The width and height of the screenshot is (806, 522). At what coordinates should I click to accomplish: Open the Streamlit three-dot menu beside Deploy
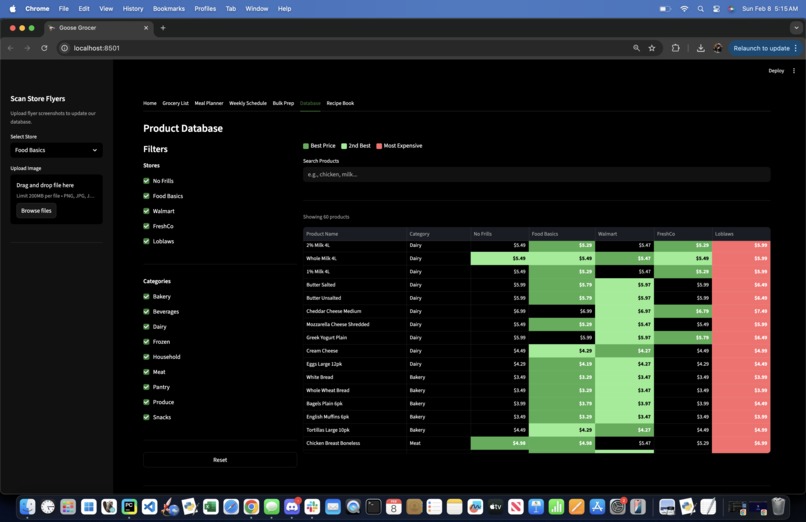(x=794, y=71)
